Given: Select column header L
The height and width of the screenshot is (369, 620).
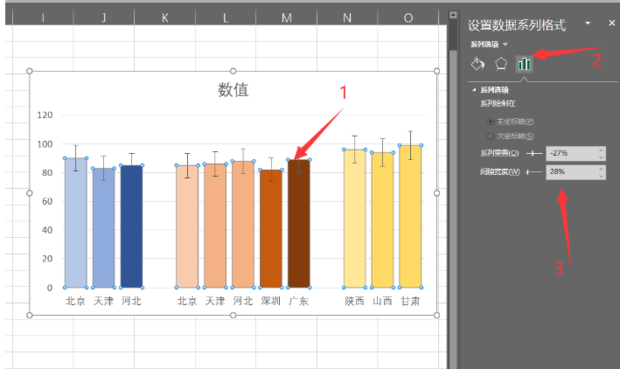Looking at the screenshot, I should coord(225,17).
